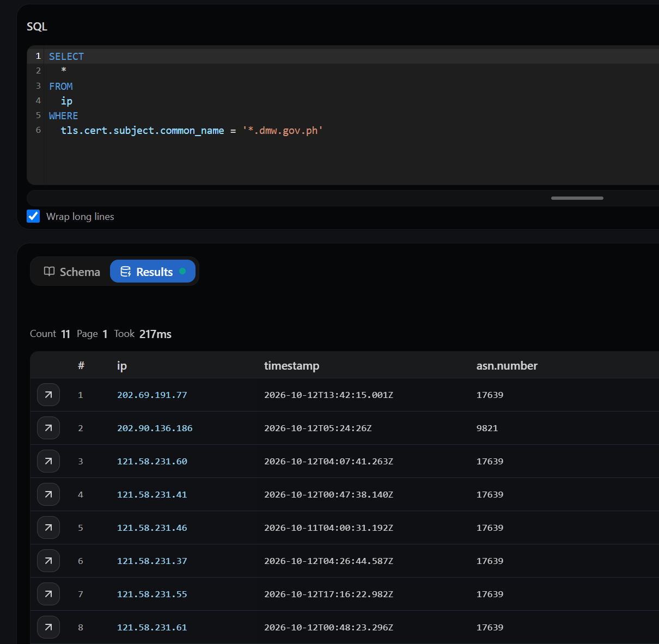Click expand arrow on row 6
Viewport: 659px width, 644px height.
point(48,561)
